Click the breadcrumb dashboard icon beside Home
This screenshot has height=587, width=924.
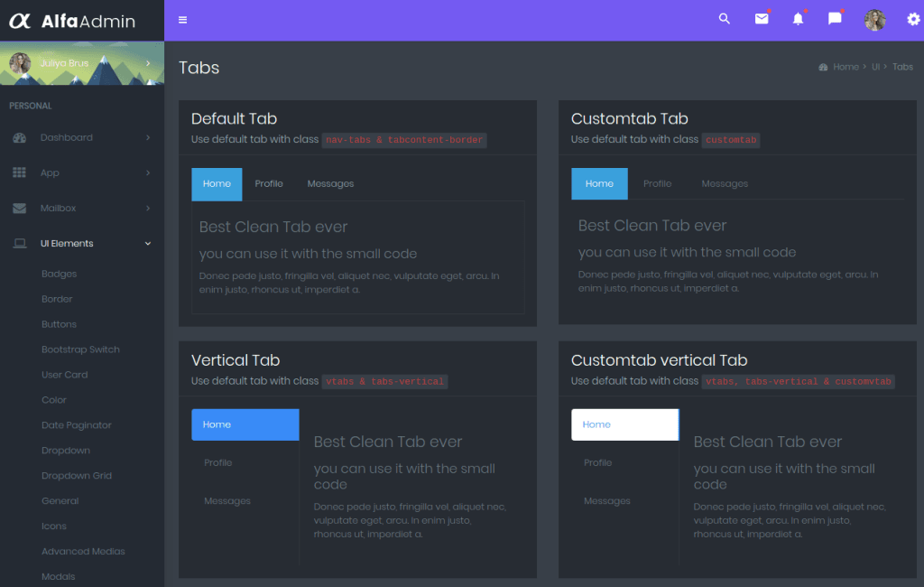(x=823, y=67)
